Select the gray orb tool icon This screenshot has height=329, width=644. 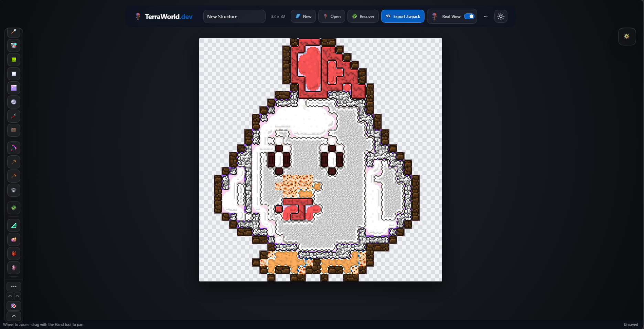14,102
